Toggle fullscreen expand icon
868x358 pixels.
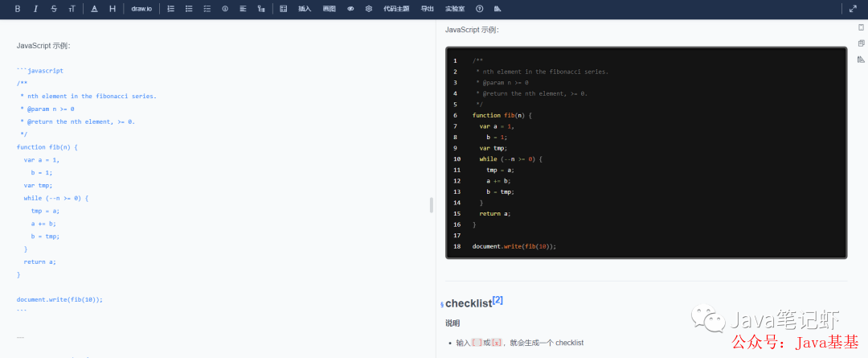pyautogui.click(x=853, y=9)
